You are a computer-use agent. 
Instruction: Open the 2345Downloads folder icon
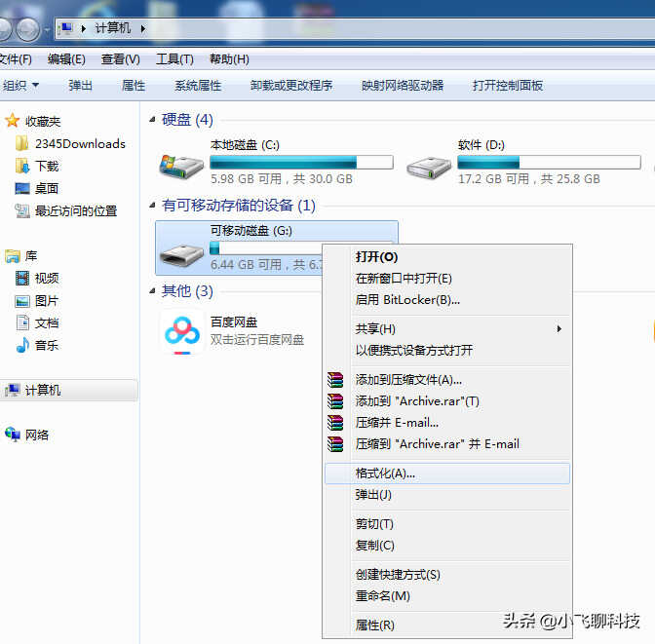[x=21, y=143]
